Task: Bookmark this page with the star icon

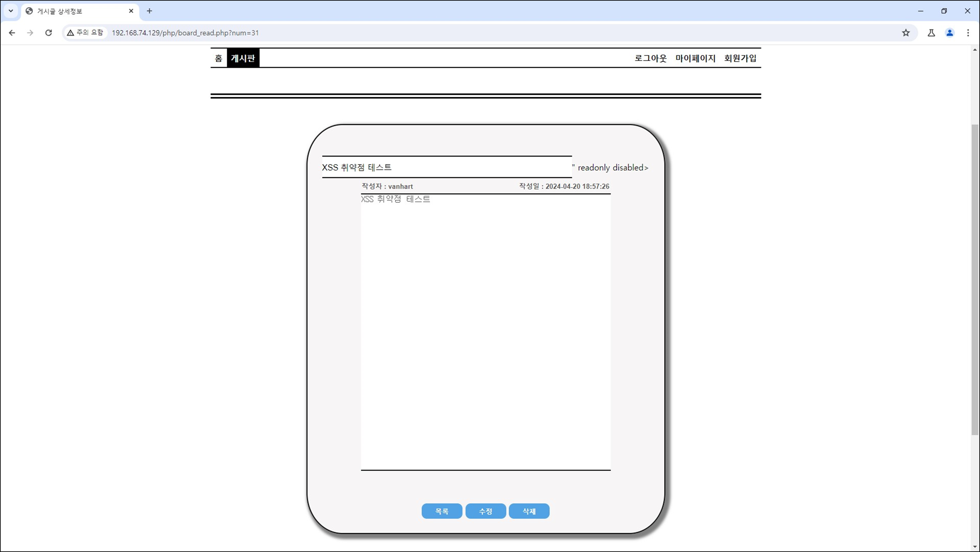Action: click(906, 33)
